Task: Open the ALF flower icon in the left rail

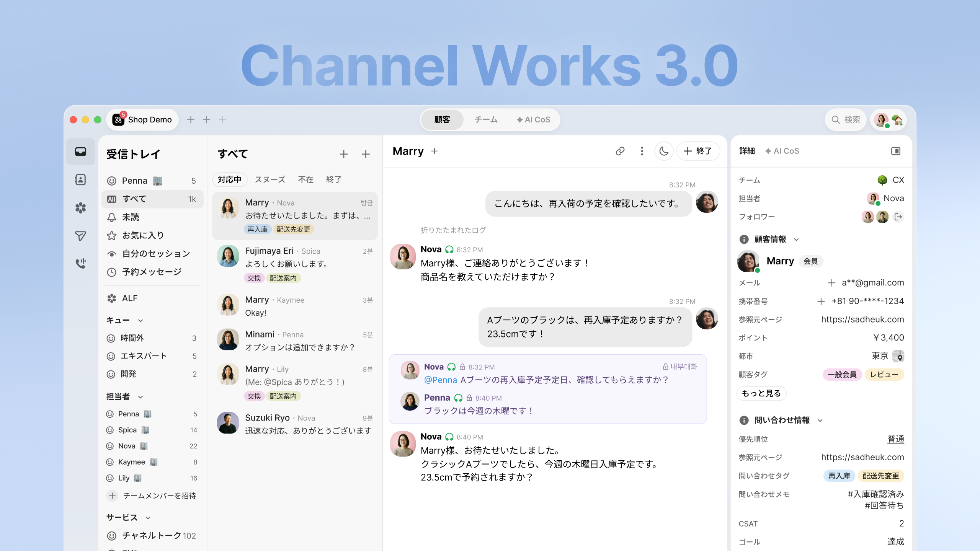Action: click(80, 208)
